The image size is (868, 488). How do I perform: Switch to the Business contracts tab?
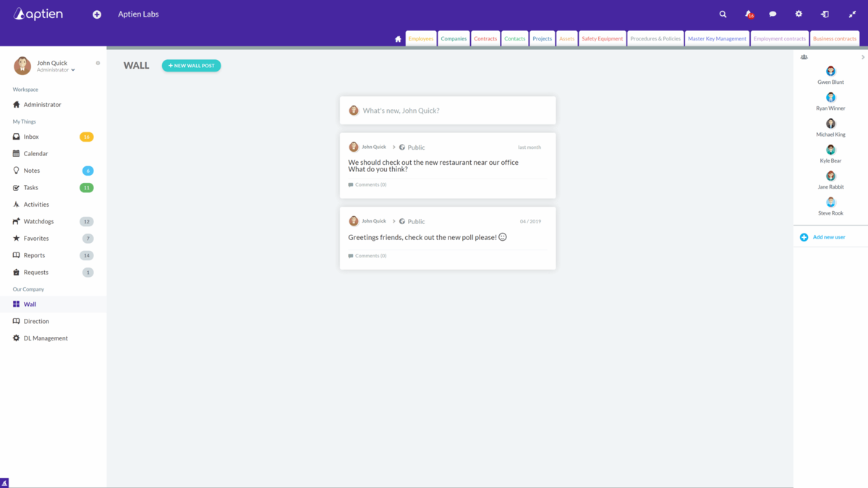(835, 39)
